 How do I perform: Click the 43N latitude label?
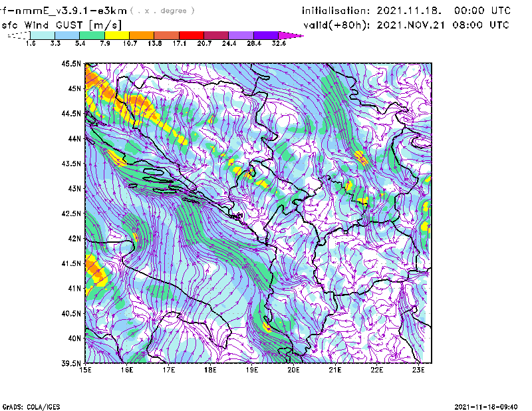(x=74, y=188)
